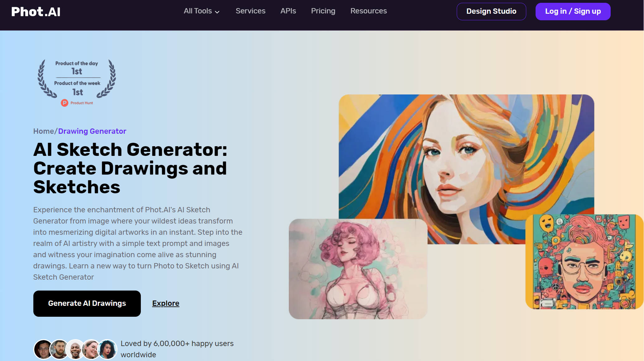Viewport: 644px width, 361px height.
Task: Click the Generate AI Drawings button
Action: [x=87, y=304]
